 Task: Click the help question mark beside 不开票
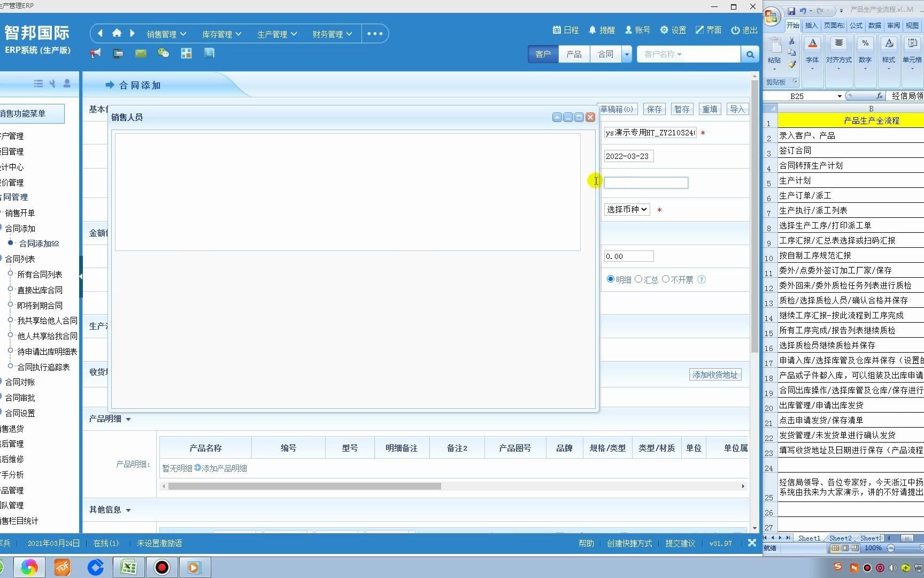(x=702, y=279)
